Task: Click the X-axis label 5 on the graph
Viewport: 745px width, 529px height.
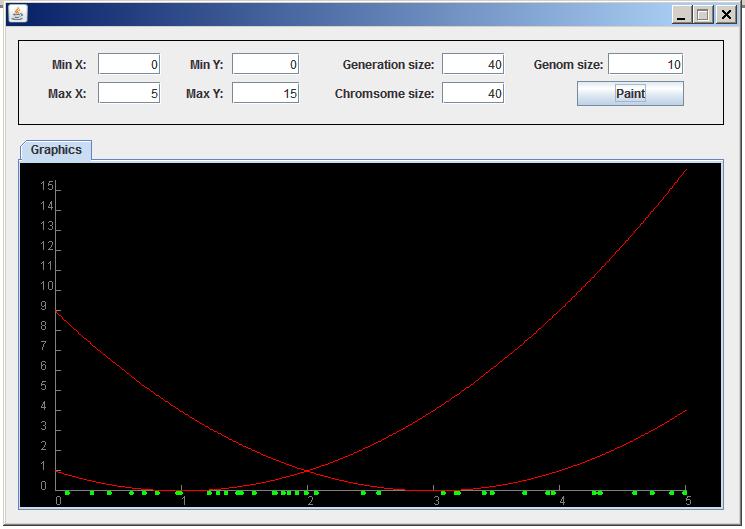Action: [x=688, y=501]
